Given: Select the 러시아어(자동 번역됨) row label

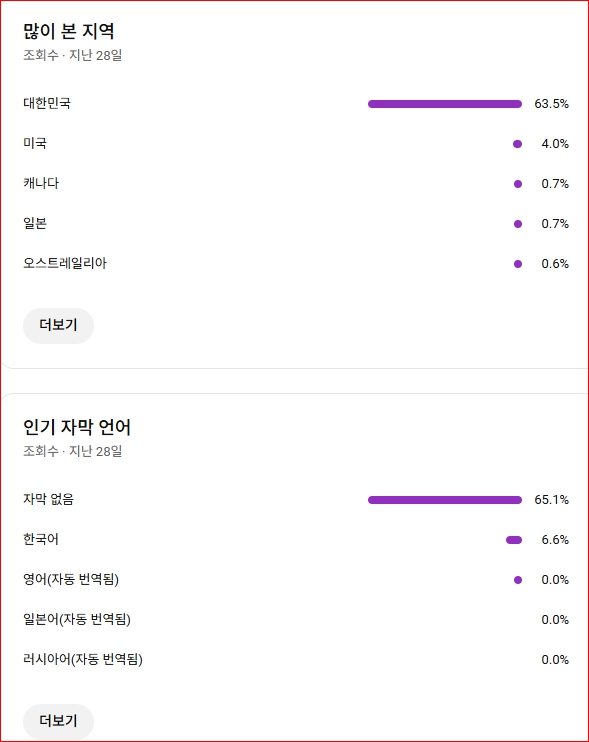Looking at the screenshot, I should 83,659.
